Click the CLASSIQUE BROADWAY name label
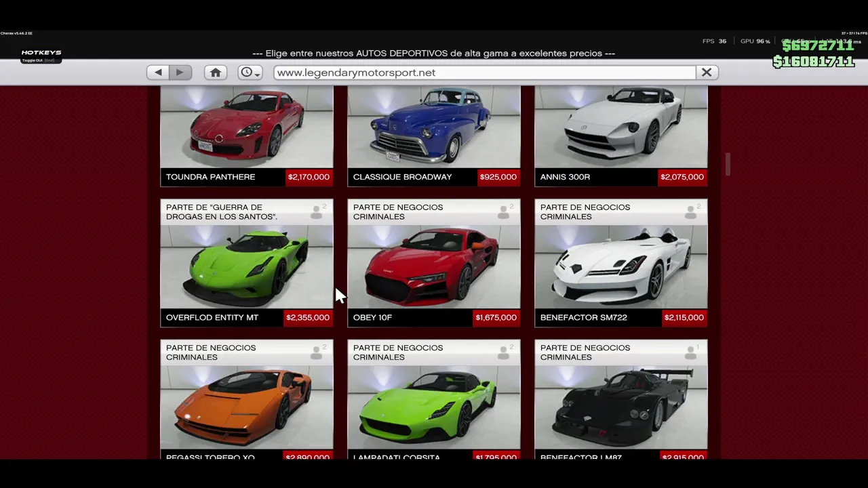 click(x=403, y=177)
